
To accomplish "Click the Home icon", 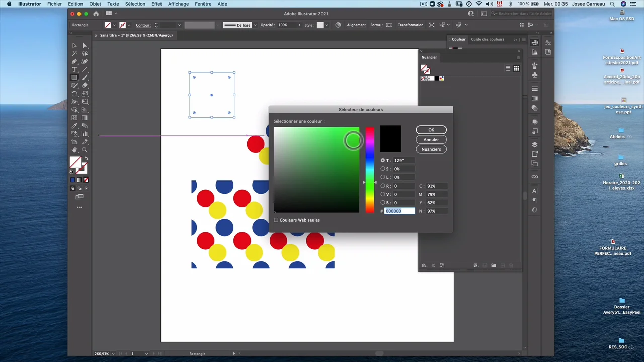I will tap(96, 14).
